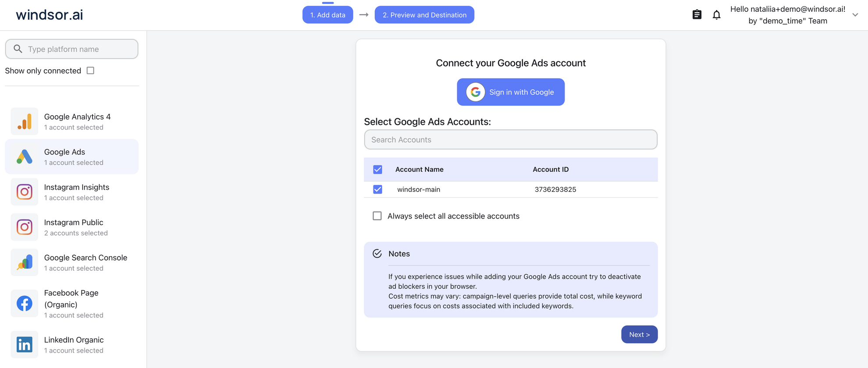Click '2 accounts selected' under Instagram Public
Screen dimensions: 868x368
[76, 233]
